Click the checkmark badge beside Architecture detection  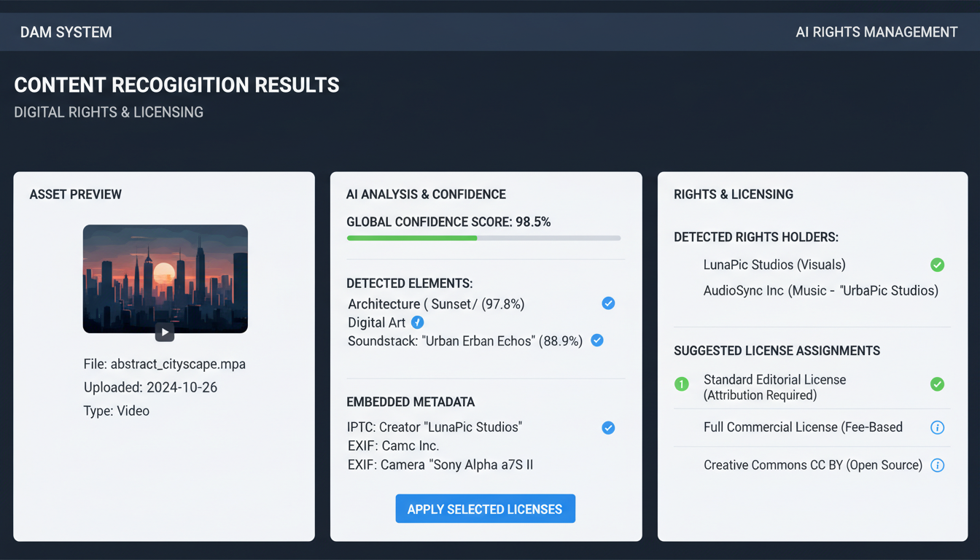(x=608, y=303)
